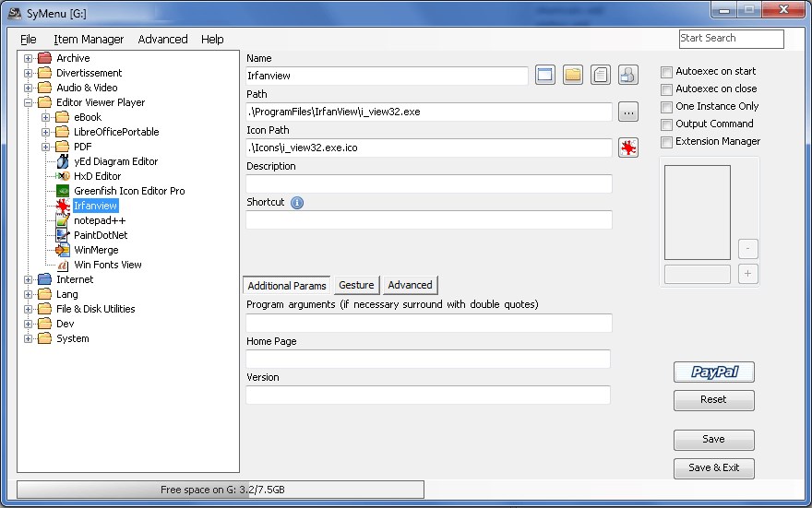This screenshot has width=812, height=508.
Task: Click the Reset button
Action: (713, 400)
